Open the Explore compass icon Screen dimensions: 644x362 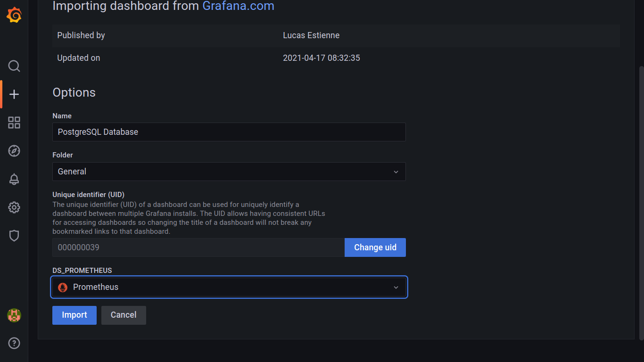coord(14,151)
